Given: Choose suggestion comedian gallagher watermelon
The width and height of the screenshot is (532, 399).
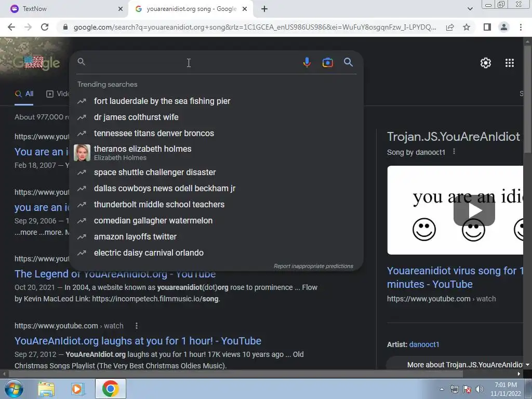Looking at the screenshot, I should [216, 220].
